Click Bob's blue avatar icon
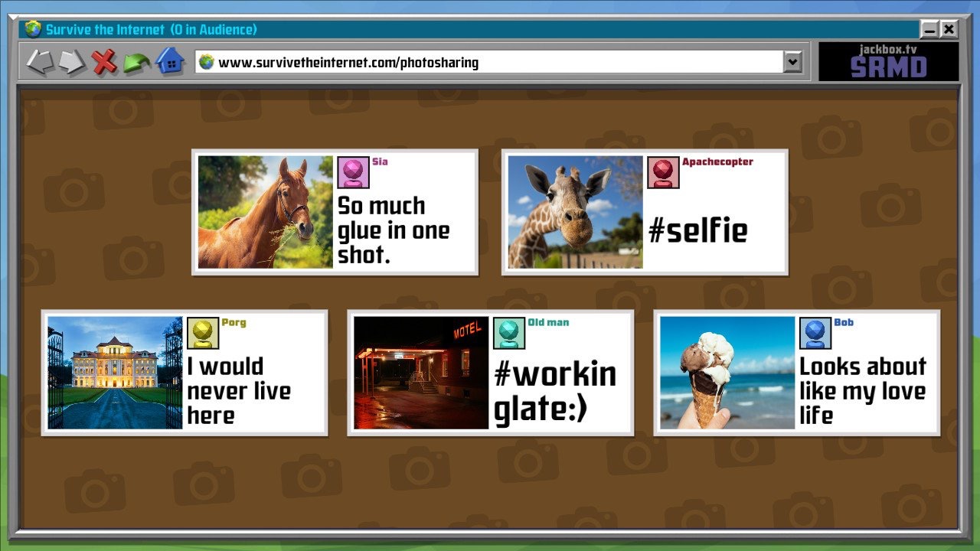The width and height of the screenshot is (980, 551). coord(815,333)
